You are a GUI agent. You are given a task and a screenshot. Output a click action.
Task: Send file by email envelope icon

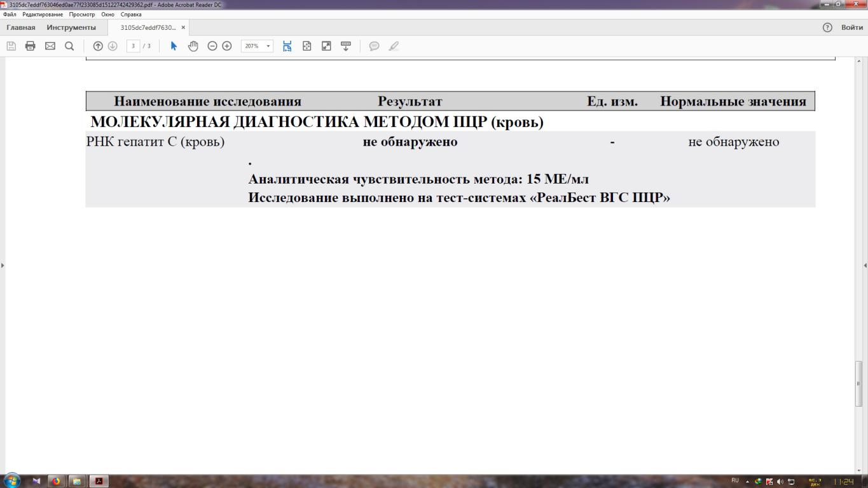[x=50, y=46]
